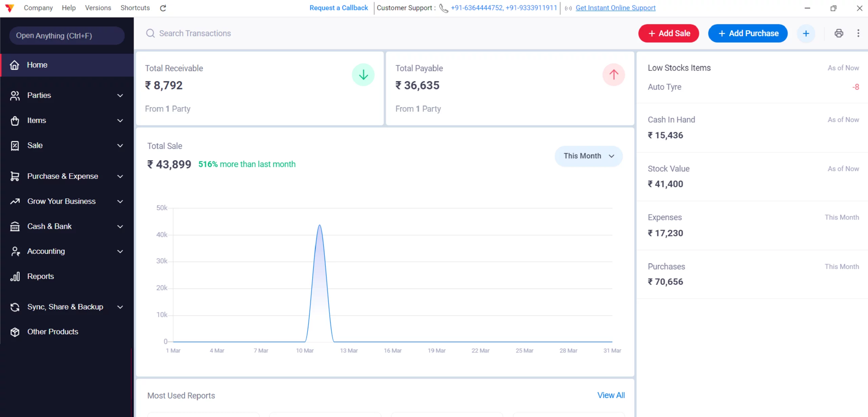This screenshot has height=417, width=868.
Task: Click the Get Instant Online Support link
Action: (x=615, y=8)
